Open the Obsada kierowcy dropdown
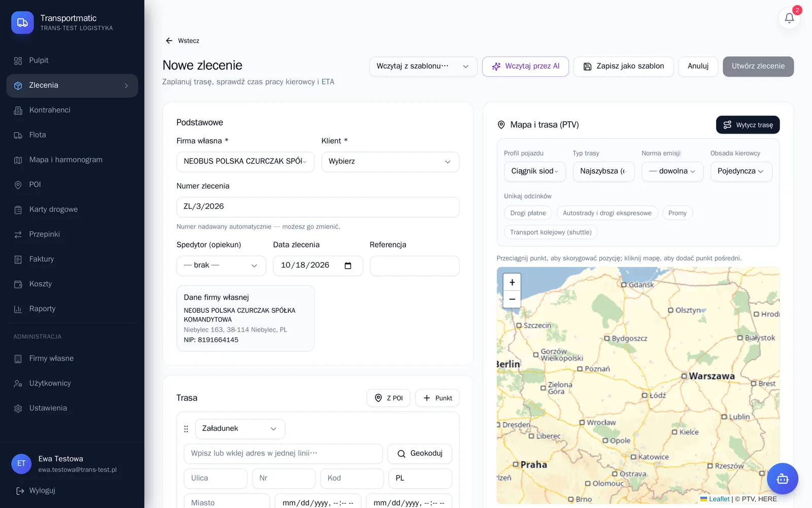This screenshot has height=508, width=812. pos(741,172)
